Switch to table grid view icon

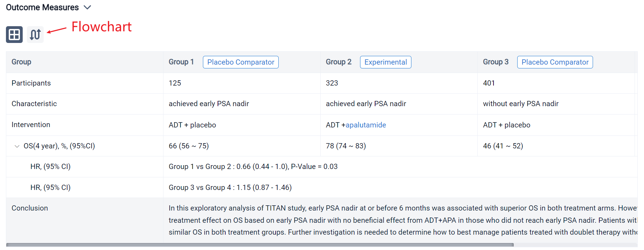tap(14, 35)
